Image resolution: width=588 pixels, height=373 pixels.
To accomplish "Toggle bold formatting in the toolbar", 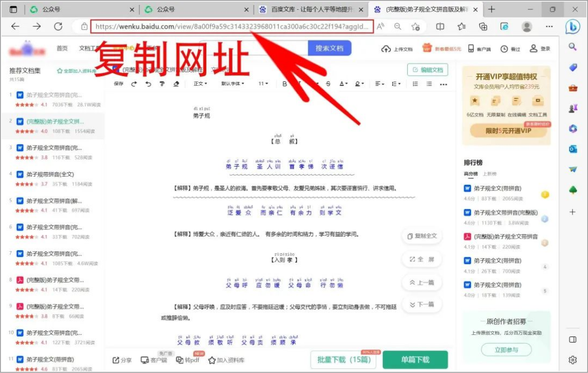I will [284, 83].
